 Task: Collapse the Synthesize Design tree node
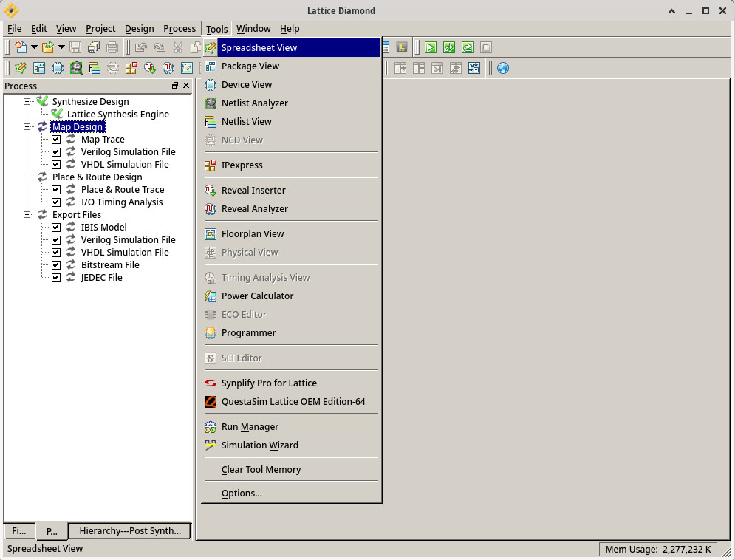(x=27, y=102)
